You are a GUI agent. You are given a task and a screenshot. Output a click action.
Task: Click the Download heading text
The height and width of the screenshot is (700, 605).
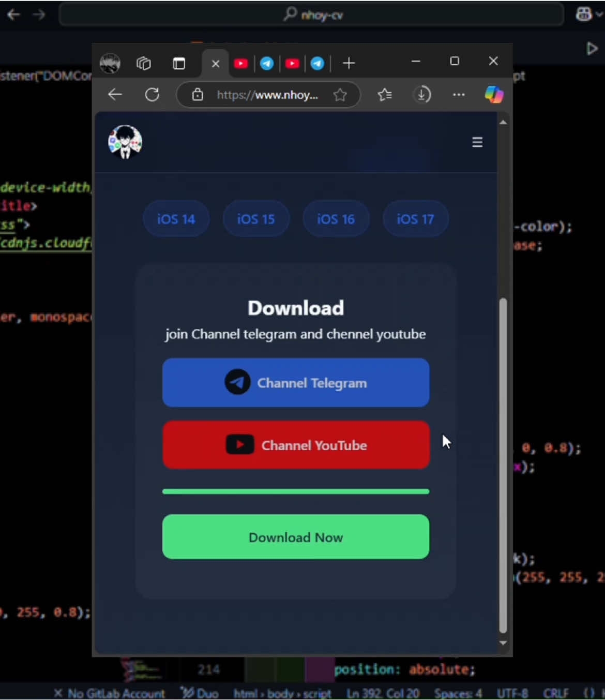click(x=296, y=308)
